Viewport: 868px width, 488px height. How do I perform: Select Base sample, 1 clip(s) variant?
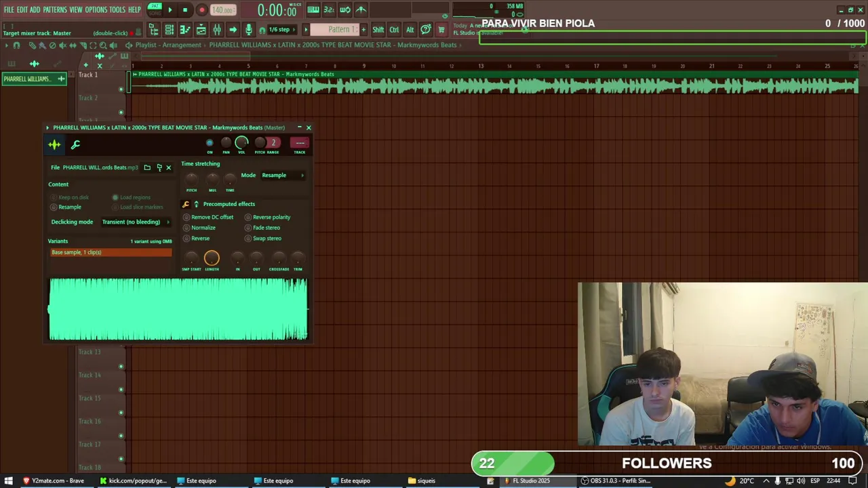coord(111,253)
